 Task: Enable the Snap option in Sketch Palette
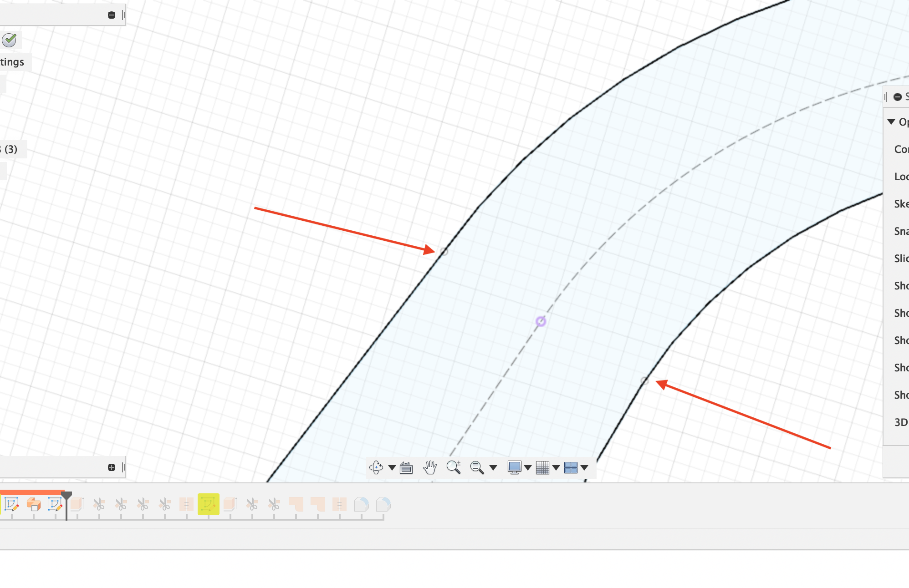902,231
